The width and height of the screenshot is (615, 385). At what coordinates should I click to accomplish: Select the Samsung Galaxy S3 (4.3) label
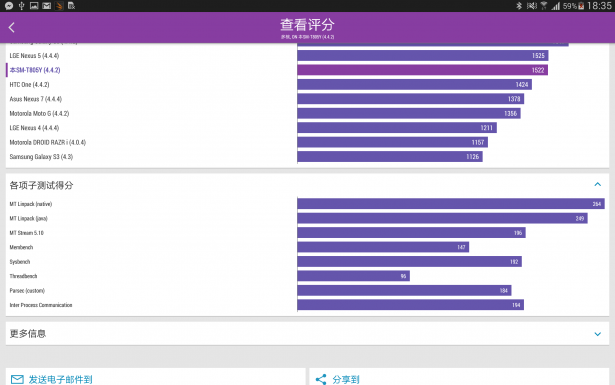41,157
